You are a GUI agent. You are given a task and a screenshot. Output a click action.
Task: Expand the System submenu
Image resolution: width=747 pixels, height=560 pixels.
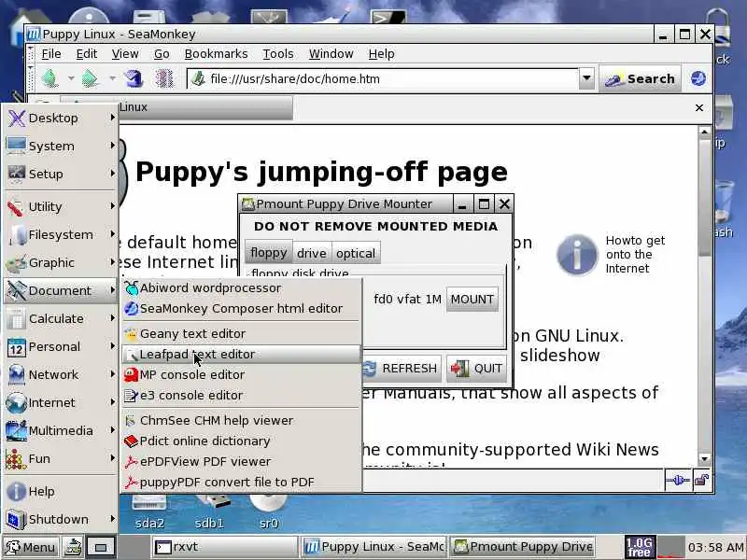61,146
